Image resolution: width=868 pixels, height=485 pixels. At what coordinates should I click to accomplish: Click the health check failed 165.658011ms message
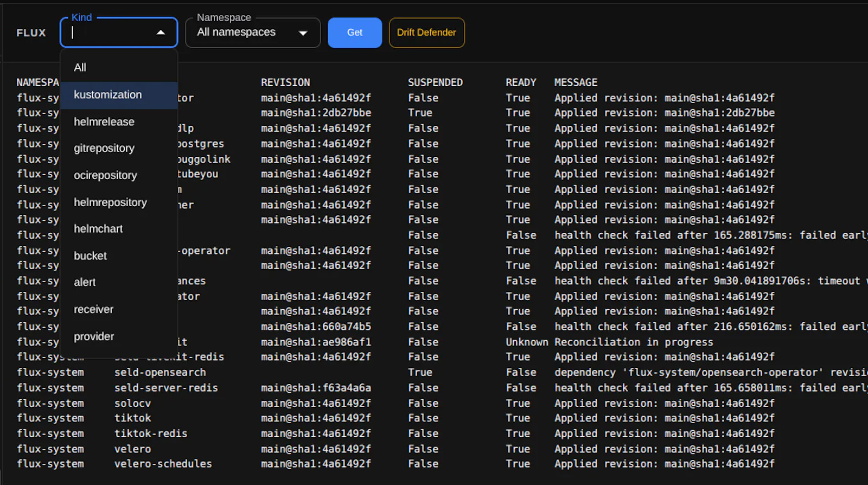[x=711, y=388]
